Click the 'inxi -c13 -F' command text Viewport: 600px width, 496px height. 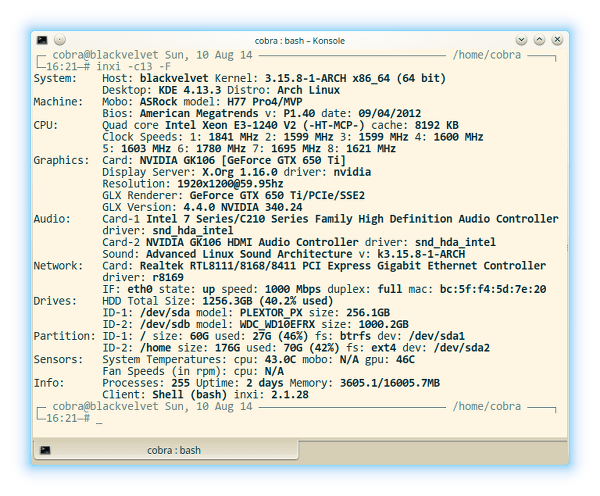[133, 67]
